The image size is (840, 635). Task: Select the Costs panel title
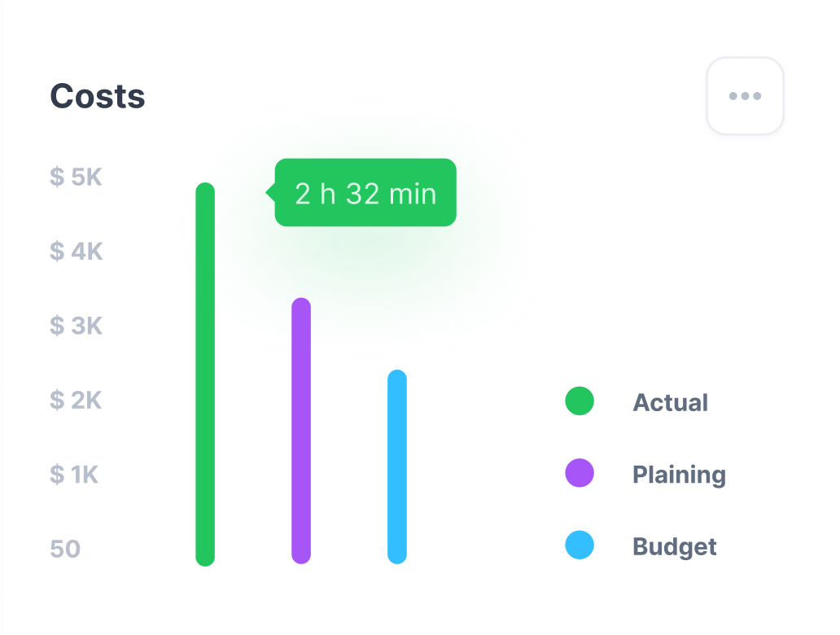(97, 95)
